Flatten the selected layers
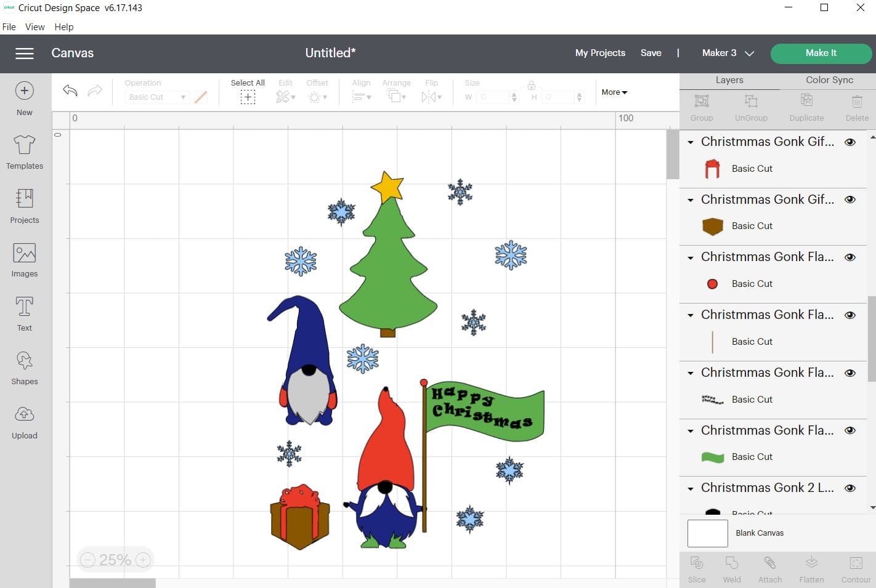 point(811,570)
